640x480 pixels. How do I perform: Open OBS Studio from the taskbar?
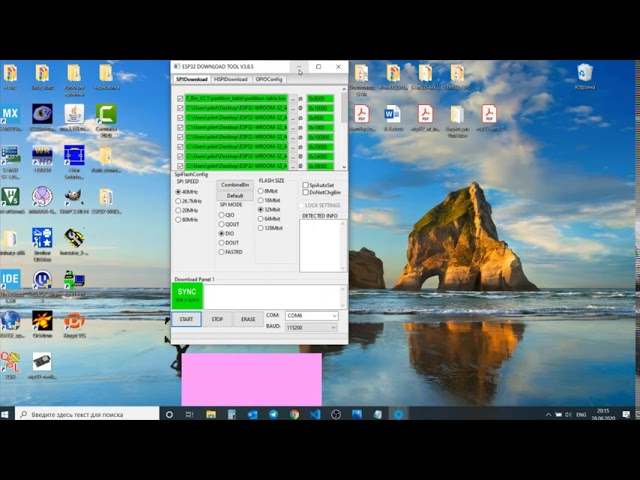coord(336,415)
